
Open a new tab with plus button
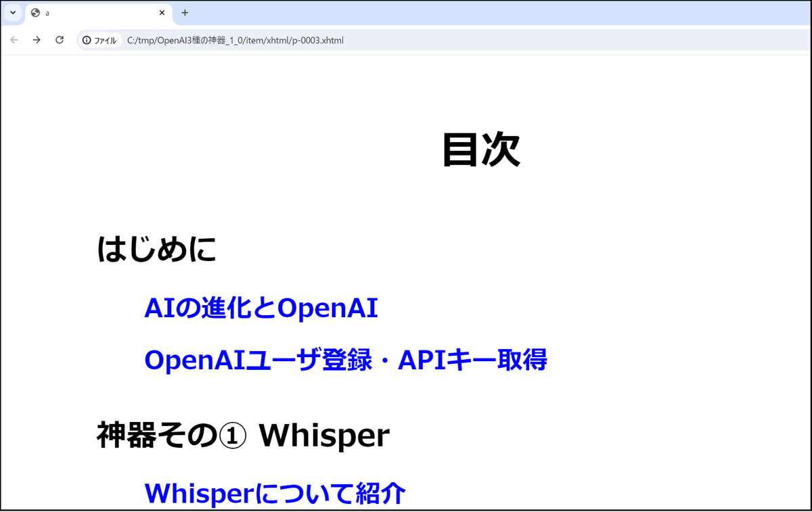pos(185,13)
